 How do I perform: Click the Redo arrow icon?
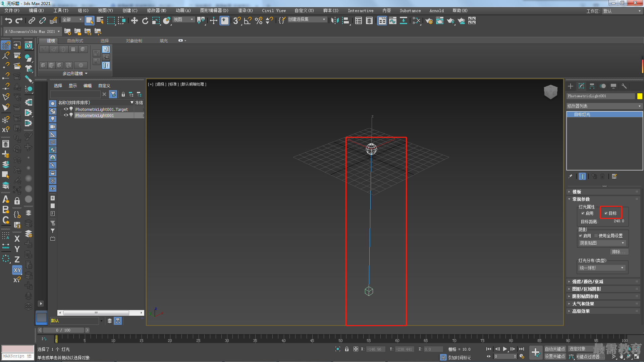pos(19,21)
